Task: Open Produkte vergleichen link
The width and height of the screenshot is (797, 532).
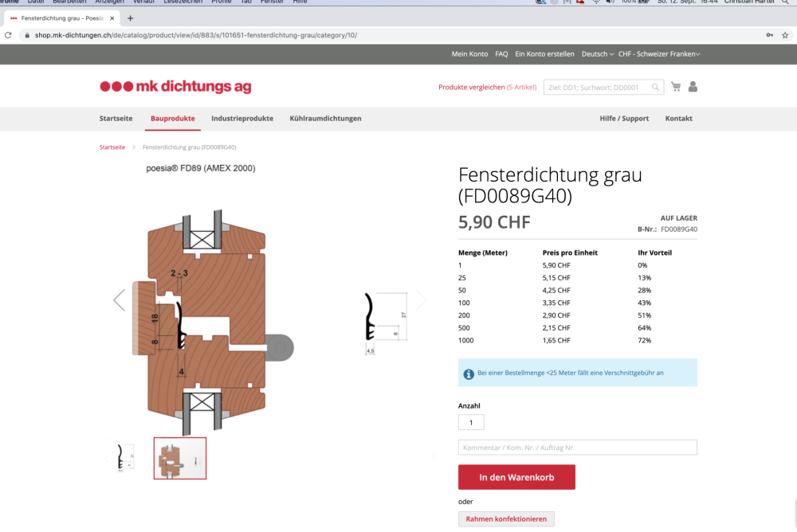Action: [x=487, y=87]
